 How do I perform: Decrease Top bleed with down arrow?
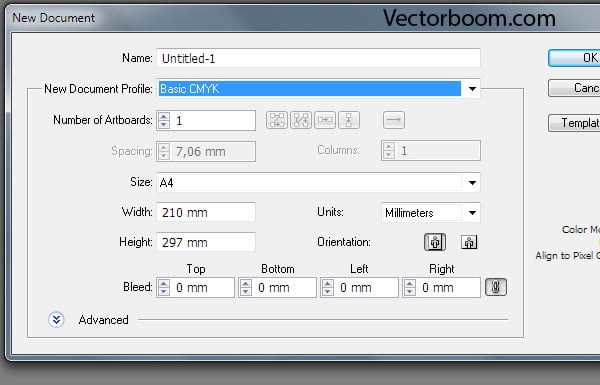(x=164, y=292)
